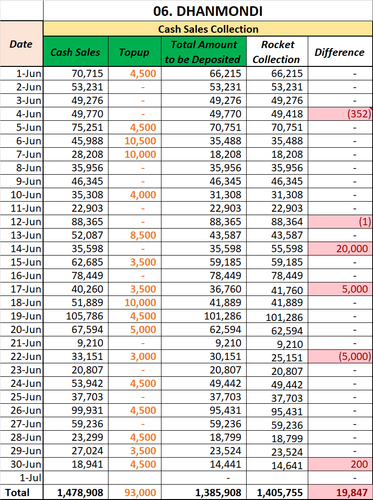Select rocket collection value 25,151

click(x=277, y=356)
